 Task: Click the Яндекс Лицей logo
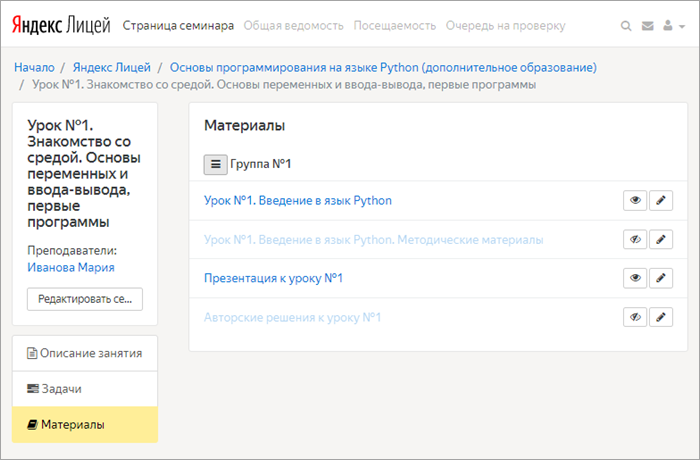[x=61, y=25]
